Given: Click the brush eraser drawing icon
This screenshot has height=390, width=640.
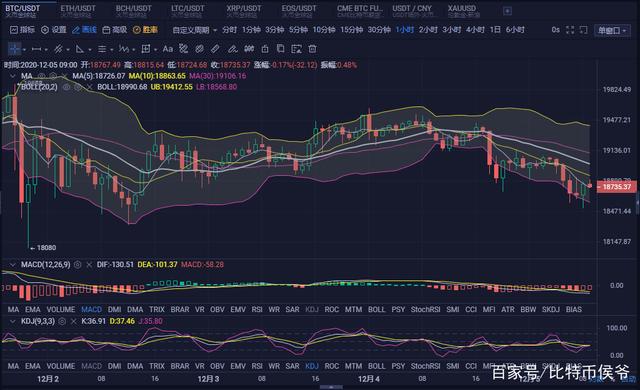Looking at the screenshot, I should click(x=232, y=49).
